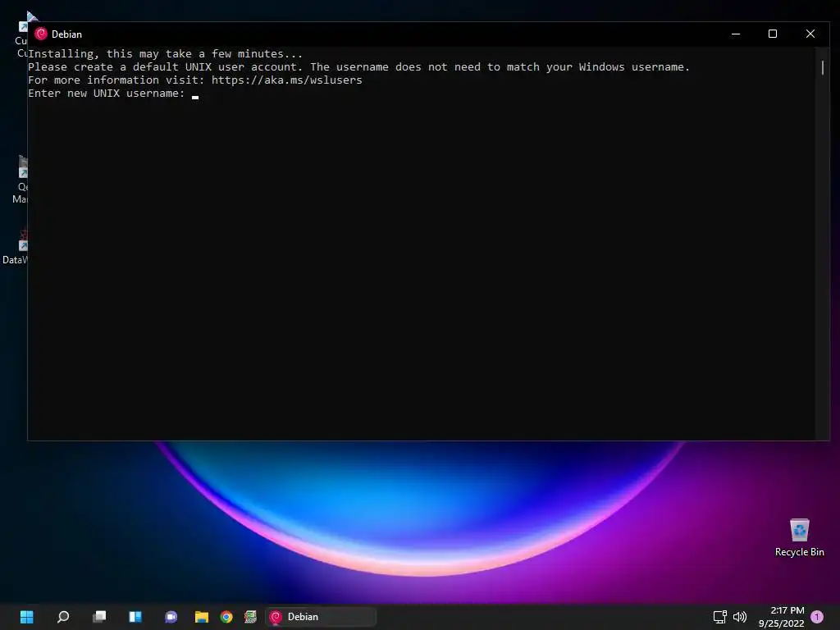Image resolution: width=840 pixels, height=630 pixels.
Task: Click the "Installing, this may take" line
Action: click(166, 53)
